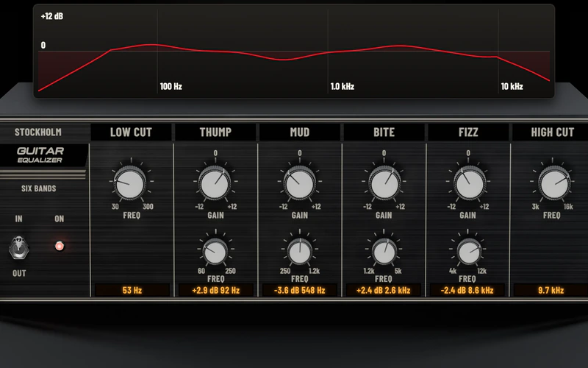588x368 pixels.
Task: Click the BITE band header
Action: pos(384,132)
